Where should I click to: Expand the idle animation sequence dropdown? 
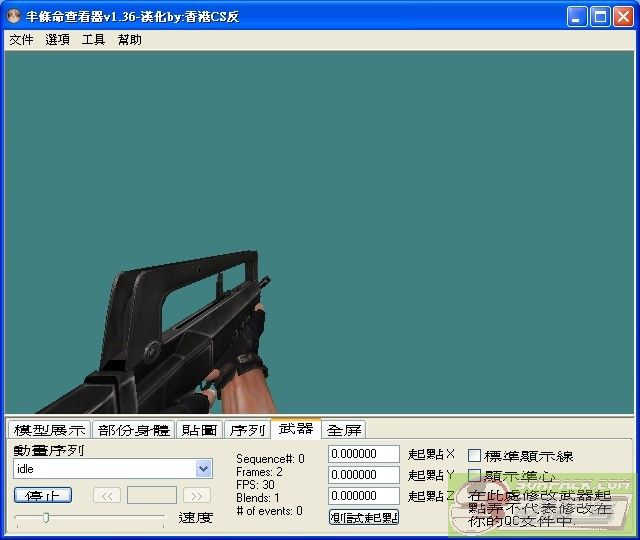[x=204, y=468]
